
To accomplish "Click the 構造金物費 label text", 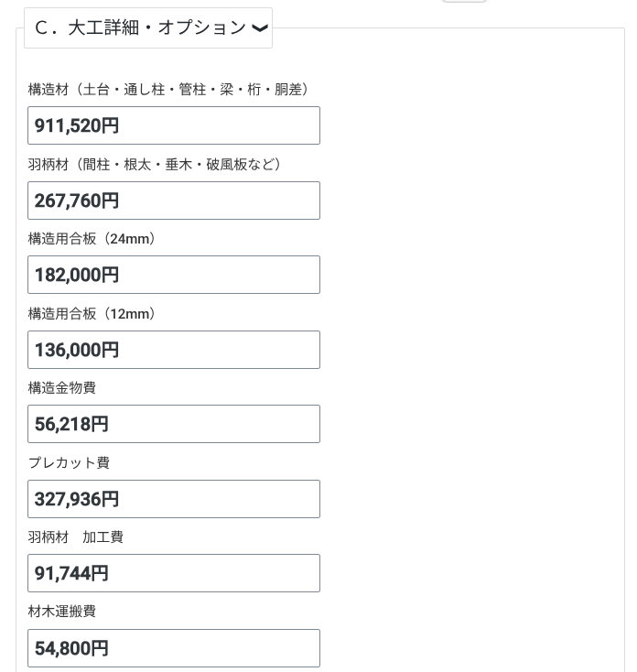I will [x=62, y=388].
